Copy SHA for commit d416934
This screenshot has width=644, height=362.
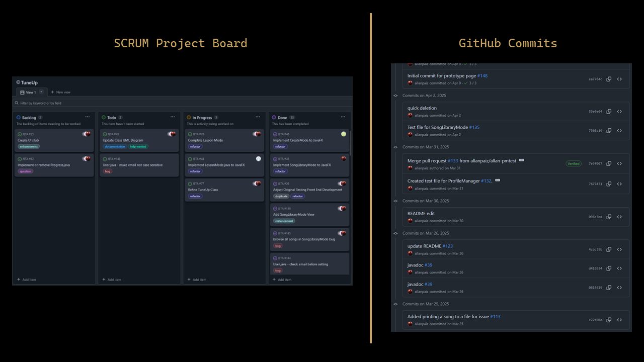tap(609, 268)
